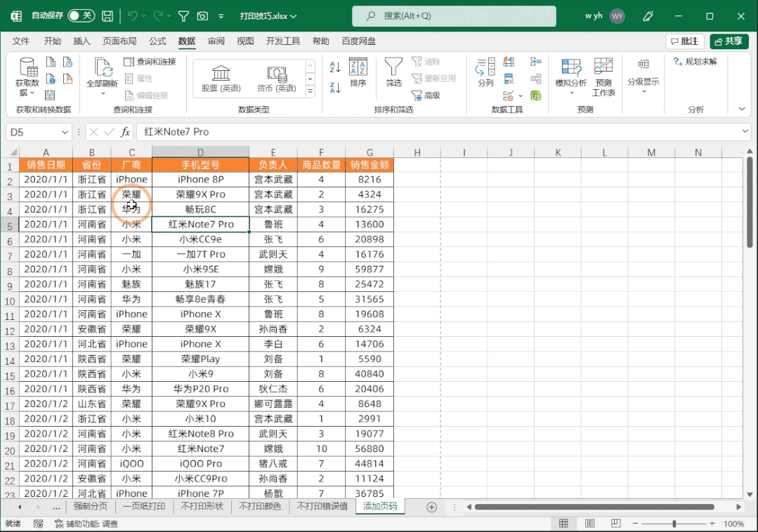
Task: Click the existing connections document icon
Action: click(x=67, y=79)
